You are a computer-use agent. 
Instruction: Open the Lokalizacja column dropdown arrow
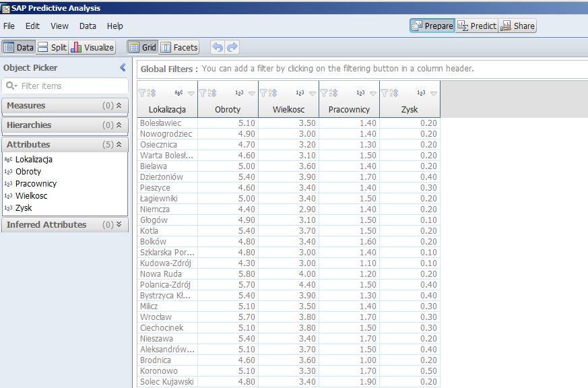tap(191, 94)
